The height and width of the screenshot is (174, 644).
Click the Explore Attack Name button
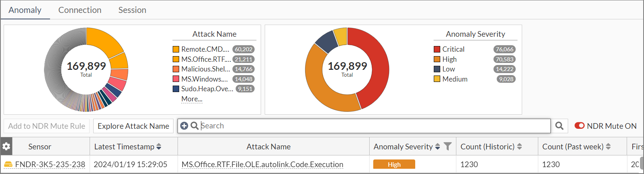coord(133,126)
